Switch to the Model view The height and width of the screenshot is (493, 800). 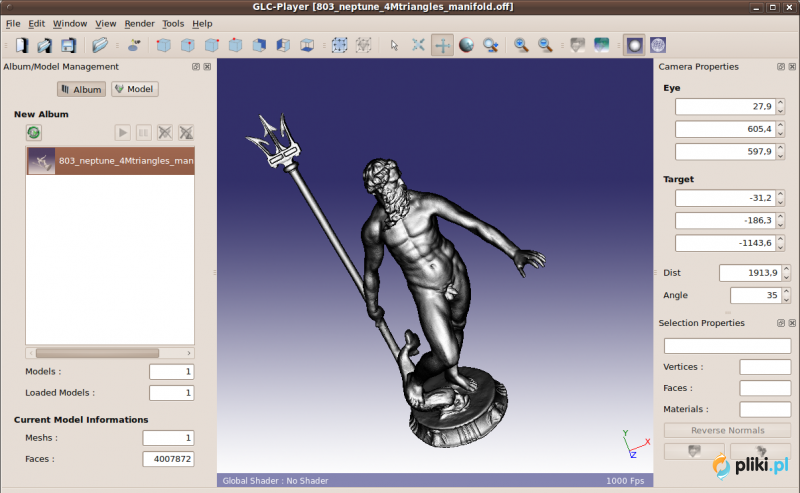tap(135, 89)
